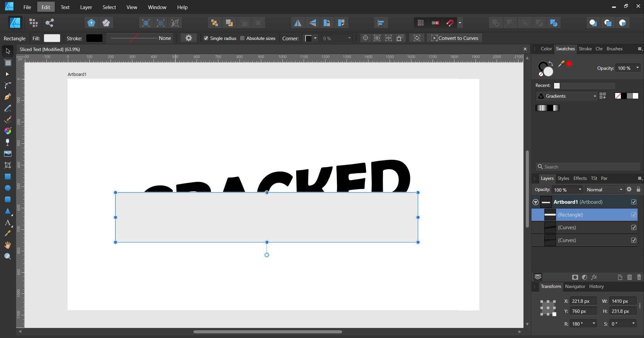
Task: Hide the Rectangle layer
Action: tap(634, 214)
